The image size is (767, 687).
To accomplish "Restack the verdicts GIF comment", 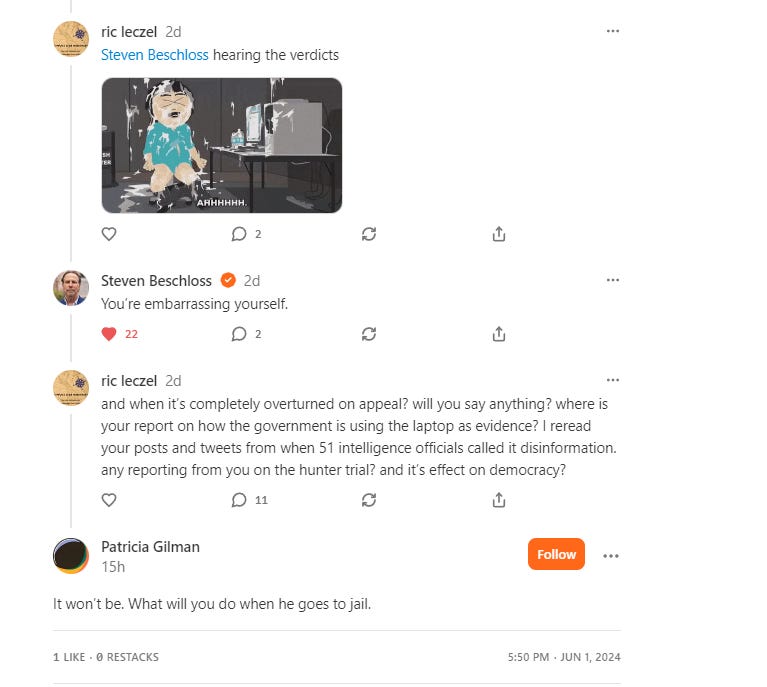I will (x=369, y=234).
